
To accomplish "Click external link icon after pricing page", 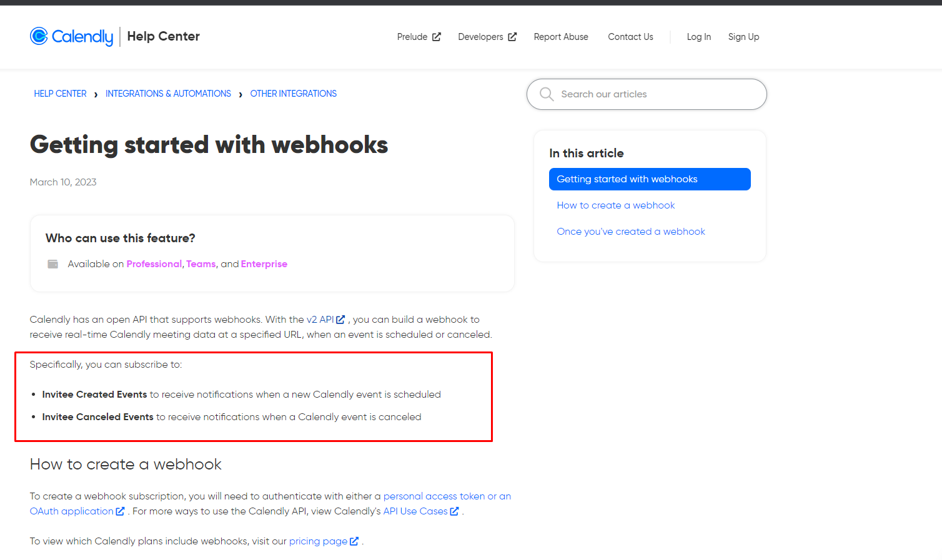I will (354, 541).
